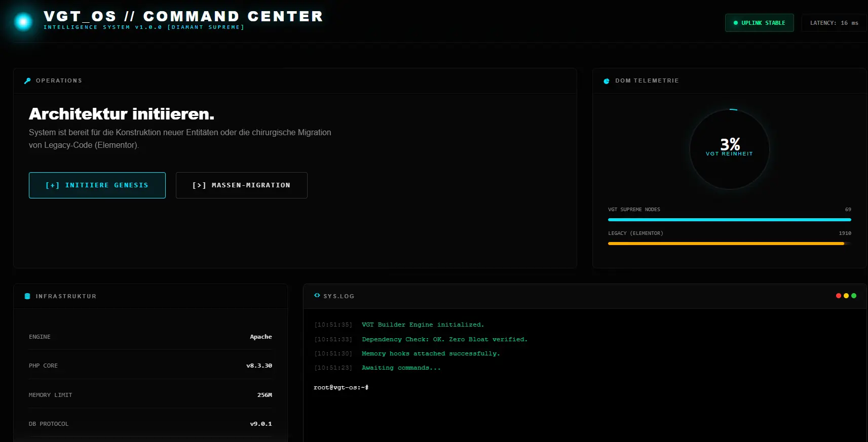Click the SYS.LOG code brackets icon

click(x=317, y=295)
